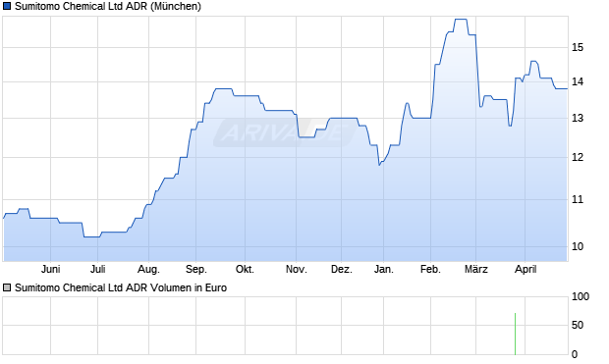Click the price low point at start of January
Image resolution: width=609 pixels, height=364 pixels.
click(x=379, y=165)
